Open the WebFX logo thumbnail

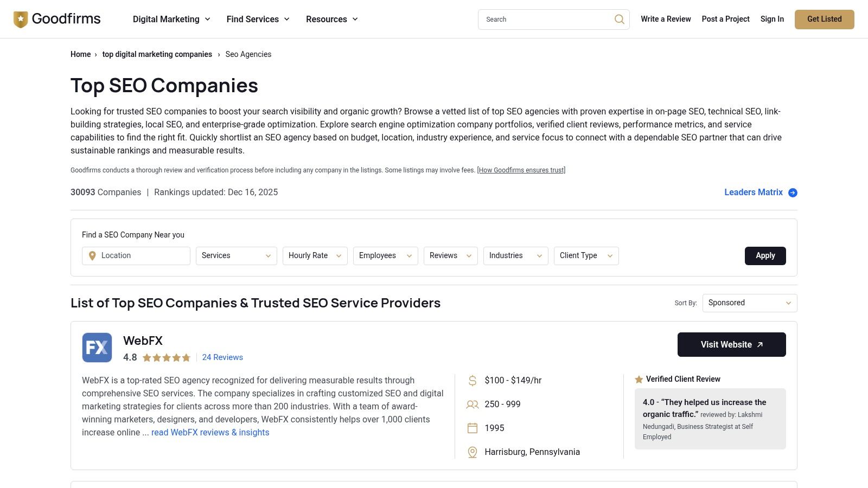pos(97,348)
